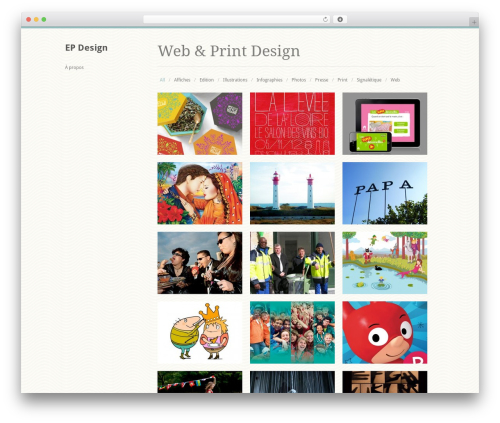
Task: Open the brown and black letterforms thumbnail
Action: coord(385,382)
